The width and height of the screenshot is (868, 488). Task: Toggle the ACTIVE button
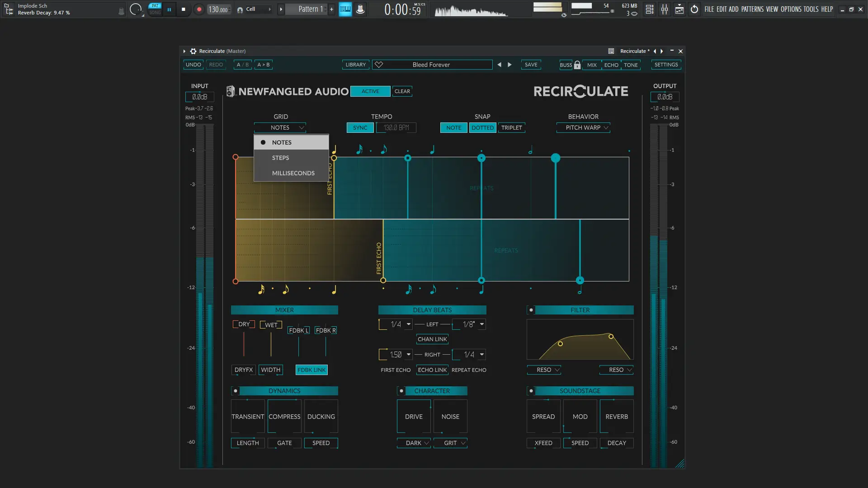tap(370, 91)
